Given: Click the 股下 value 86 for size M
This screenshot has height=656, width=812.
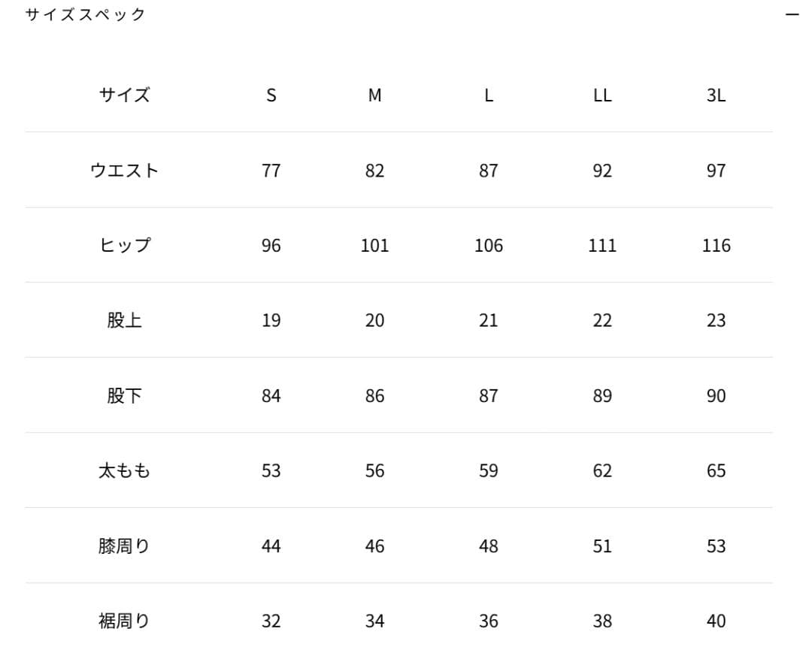Looking at the screenshot, I should (374, 396).
